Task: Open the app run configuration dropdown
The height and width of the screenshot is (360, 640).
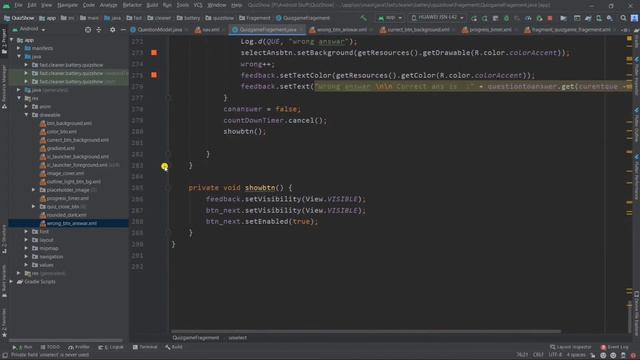Action: (390, 18)
